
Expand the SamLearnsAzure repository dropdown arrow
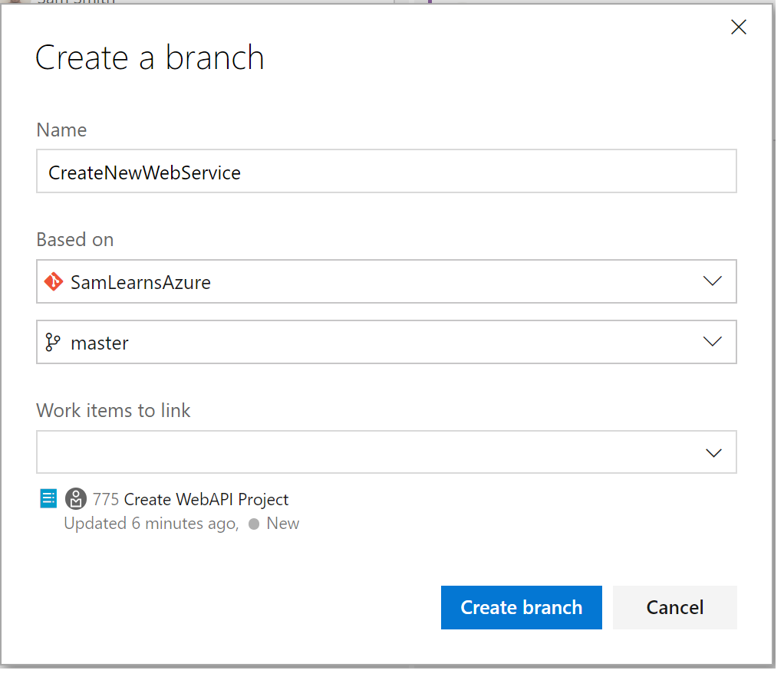(712, 281)
